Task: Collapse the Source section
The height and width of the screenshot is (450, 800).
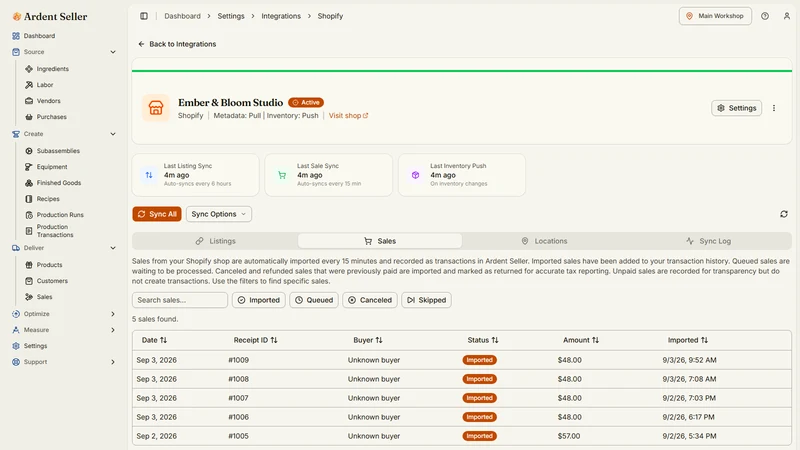Action: [113, 52]
